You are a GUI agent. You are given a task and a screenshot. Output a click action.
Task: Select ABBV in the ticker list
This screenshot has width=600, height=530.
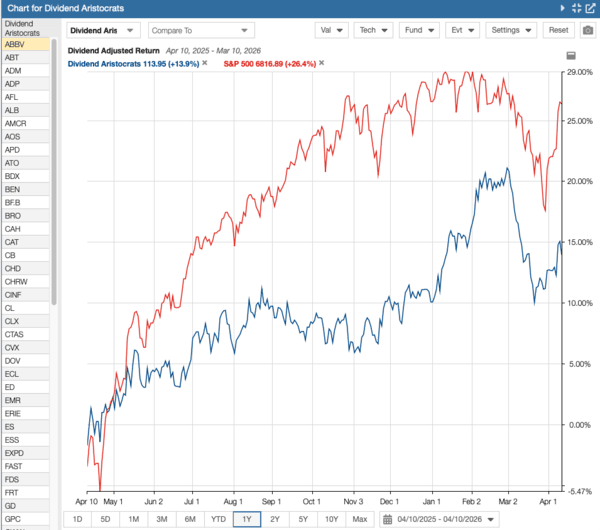click(24, 44)
